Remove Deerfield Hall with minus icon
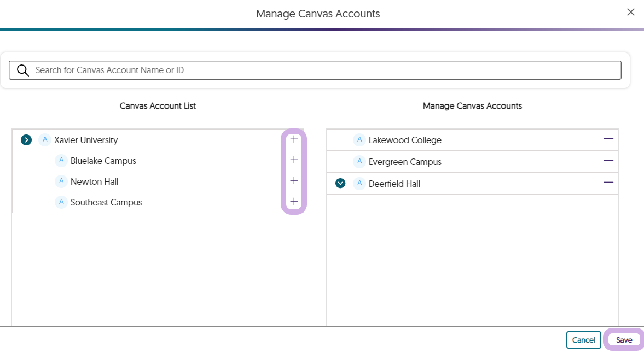Screen dimensions: 644x353 [608, 183]
